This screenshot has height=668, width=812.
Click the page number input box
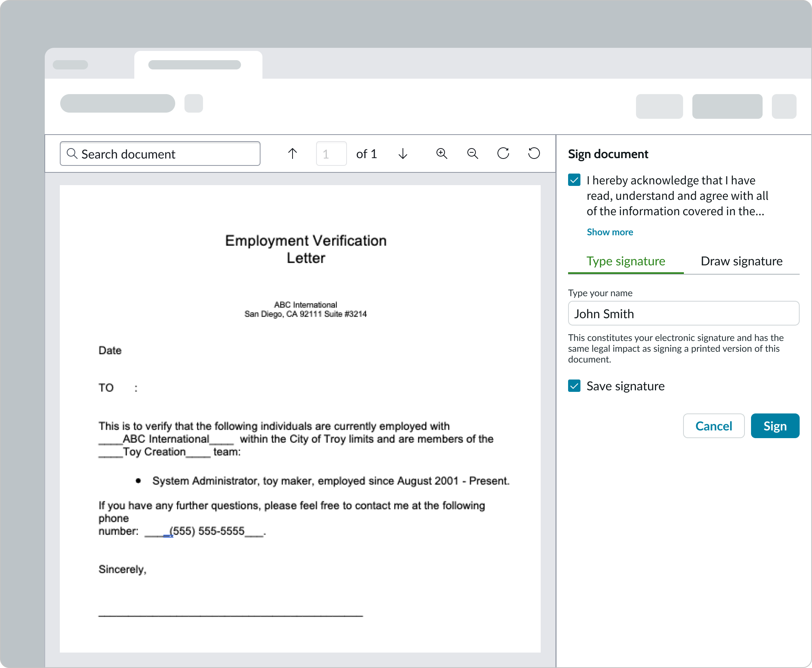331,154
